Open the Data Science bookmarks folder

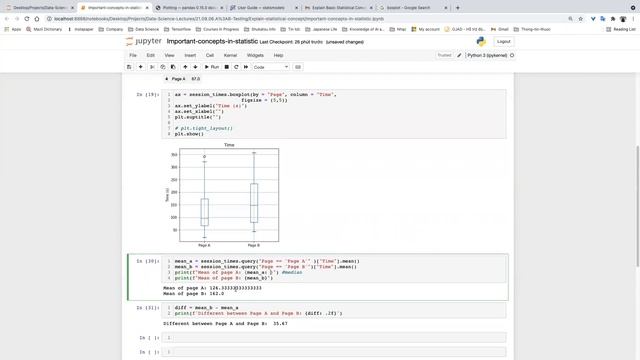(143, 29)
